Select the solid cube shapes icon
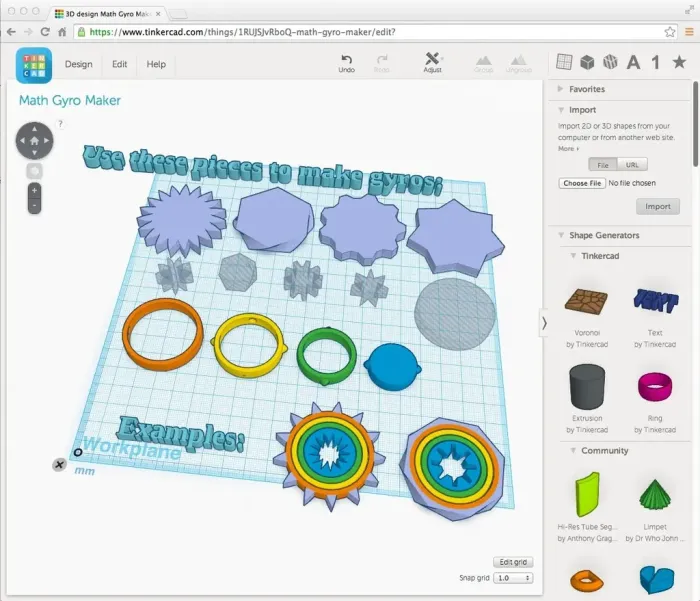The width and height of the screenshot is (700, 601). (x=587, y=62)
